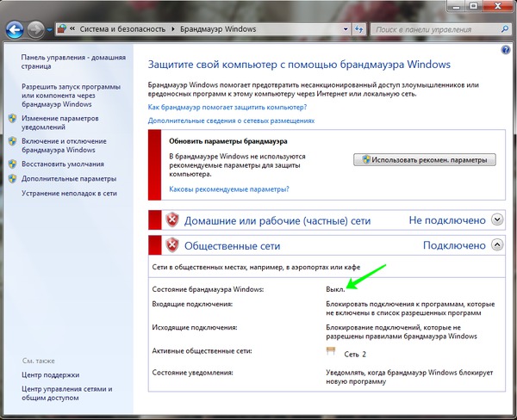Open «Включение и отключение брандмауэра Windows»
The width and height of the screenshot is (517, 420).
point(64,145)
